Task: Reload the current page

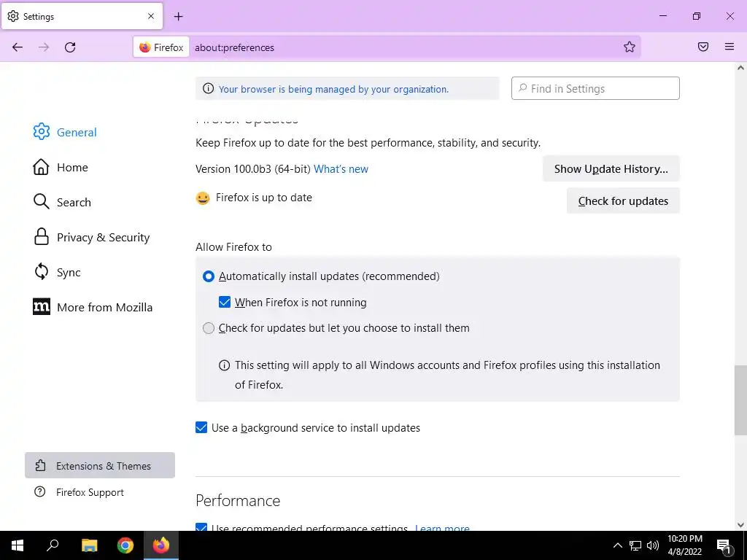Action: 70,47
